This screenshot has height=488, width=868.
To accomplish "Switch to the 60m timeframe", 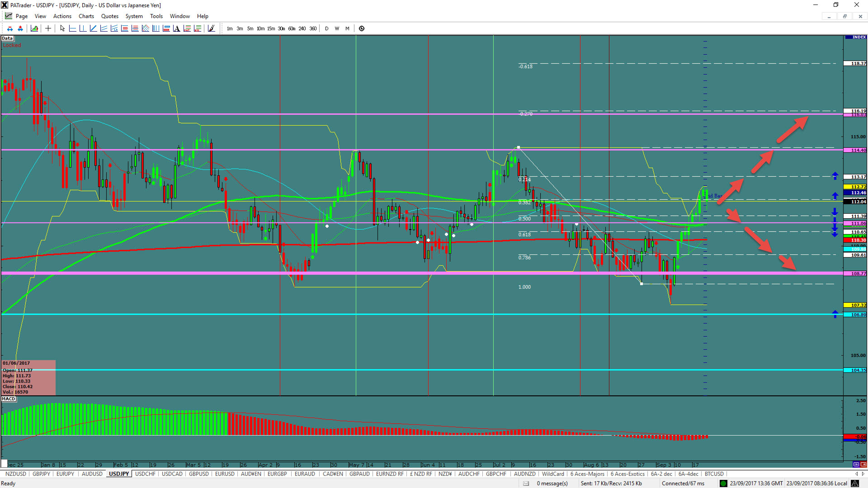I will point(292,29).
